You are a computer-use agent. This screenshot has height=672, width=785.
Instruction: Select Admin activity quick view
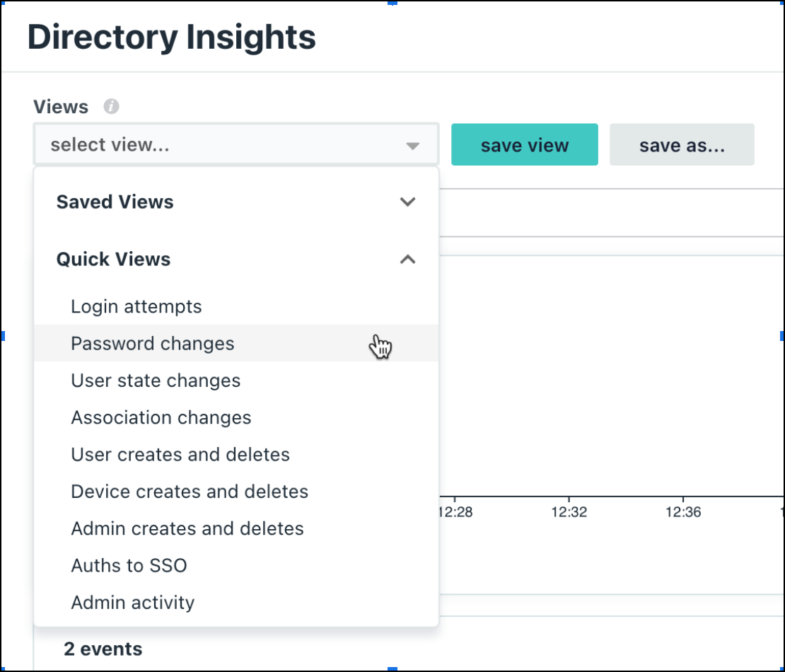point(133,603)
